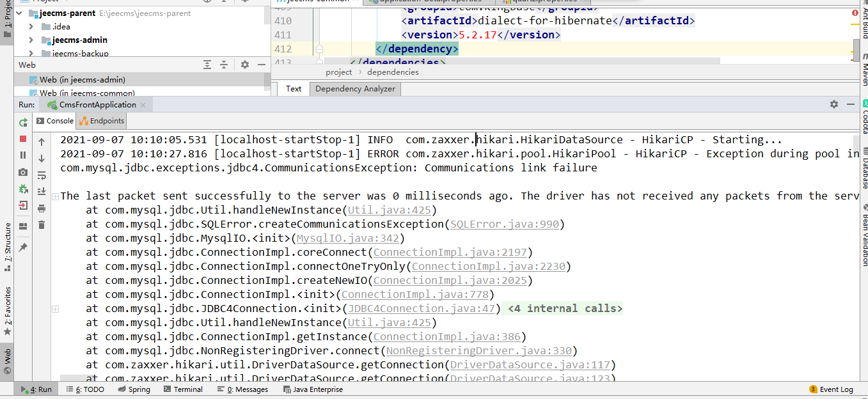This screenshot has height=399, width=868.
Task: Open the ConnectionImpl.java:2197 stack trace link
Action: 453,253
